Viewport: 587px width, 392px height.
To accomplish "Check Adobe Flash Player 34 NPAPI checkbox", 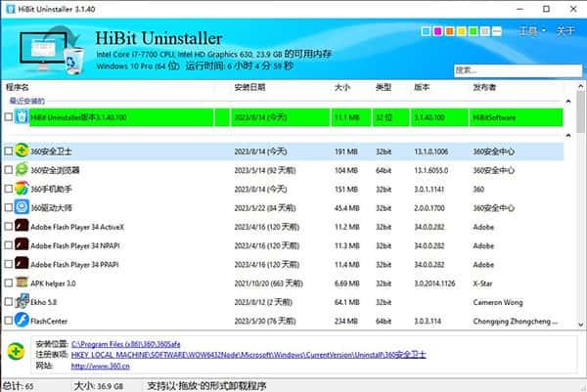I will (8, 245).
